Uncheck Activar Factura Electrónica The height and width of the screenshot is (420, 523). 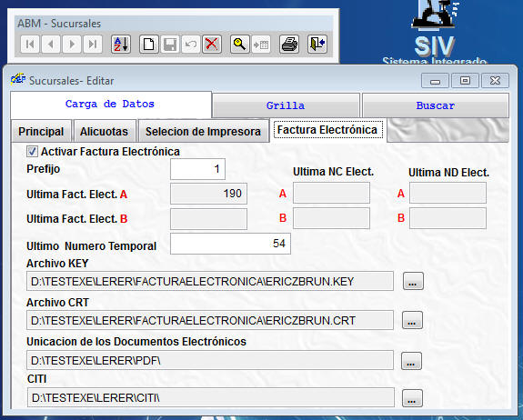coord(33,152)
